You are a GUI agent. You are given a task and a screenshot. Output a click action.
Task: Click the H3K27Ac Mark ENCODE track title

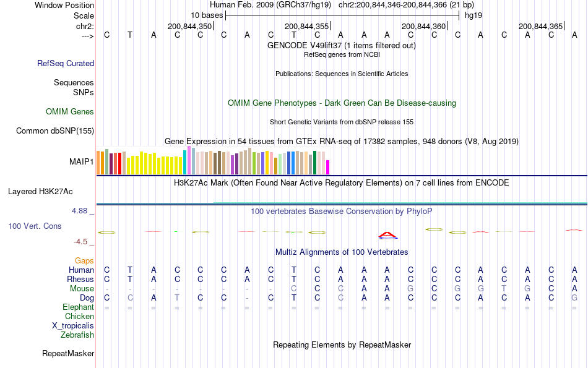pos(342,183)
